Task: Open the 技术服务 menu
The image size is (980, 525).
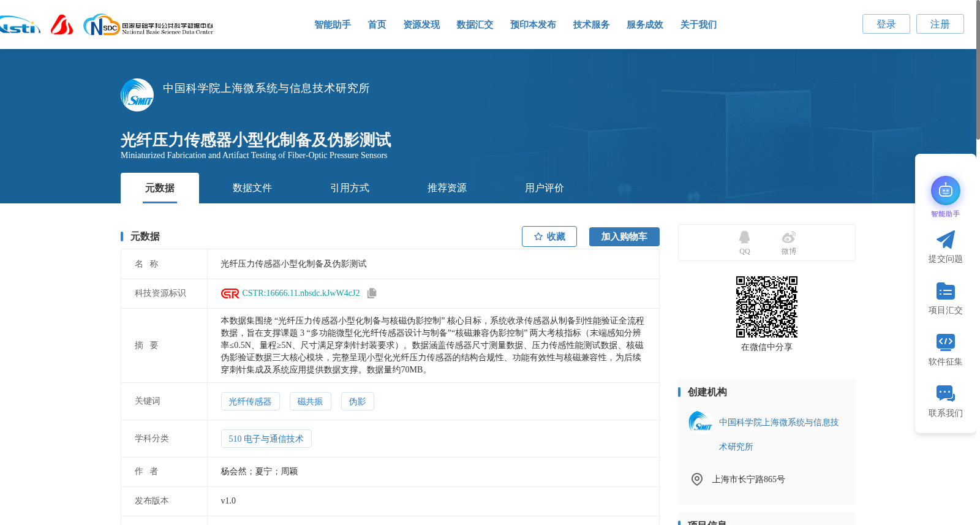Action: [x=591, y=25]
